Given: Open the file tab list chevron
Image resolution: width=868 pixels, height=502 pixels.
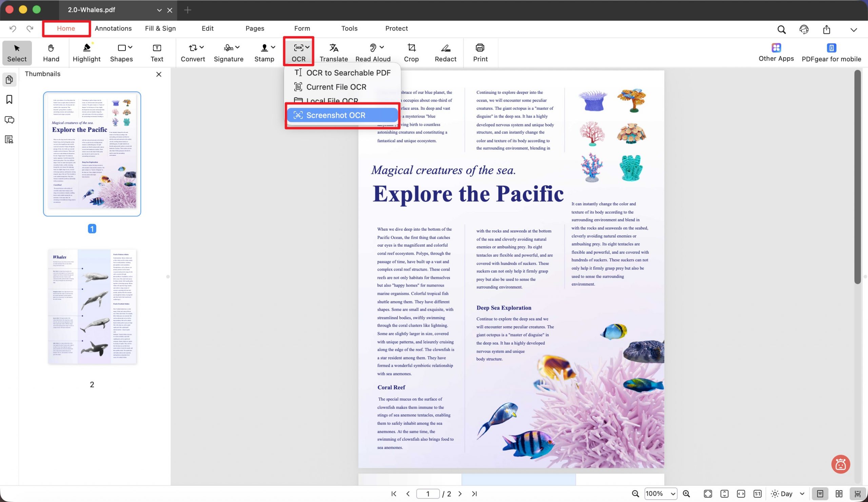Looking at the screenshot, I should click(159, 10).
